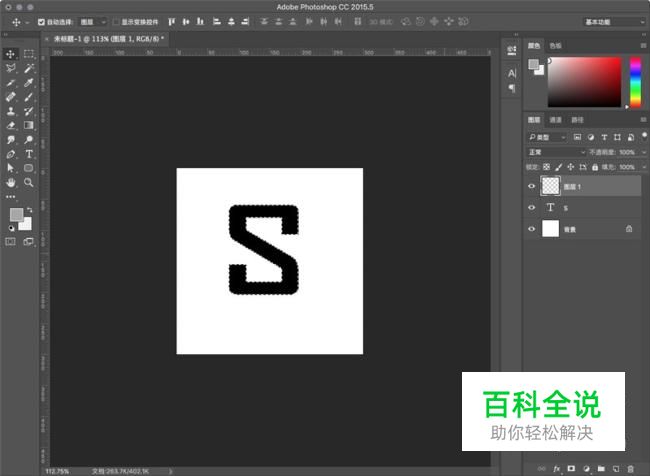650x476 pixels.
Task: Hide the Layer 1 visibility eye
Action: [x=531, y=186]
